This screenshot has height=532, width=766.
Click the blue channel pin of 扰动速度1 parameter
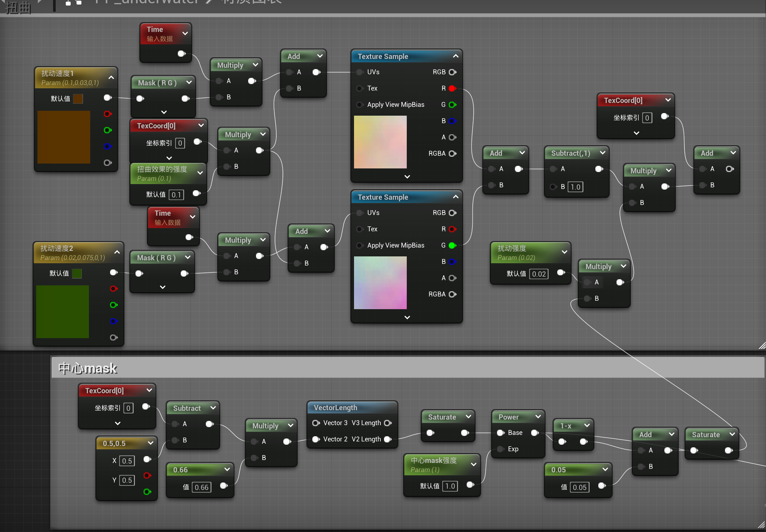107,146
